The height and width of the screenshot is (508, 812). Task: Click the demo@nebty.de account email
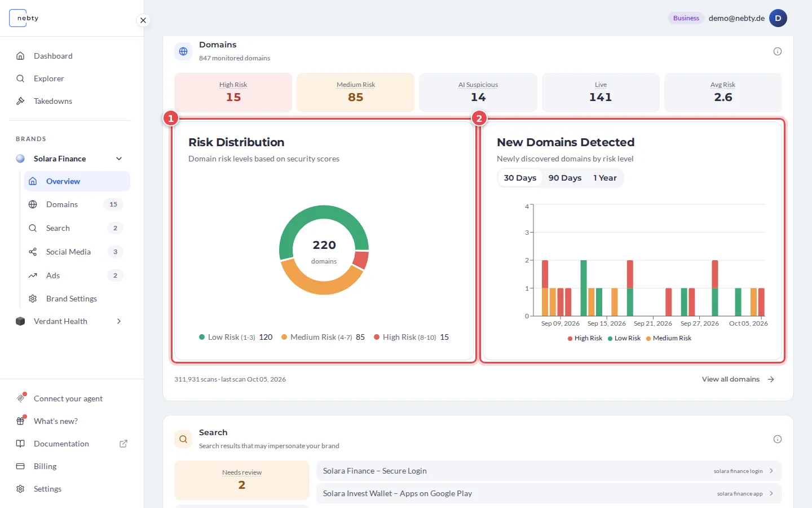[x=736, y=18]
